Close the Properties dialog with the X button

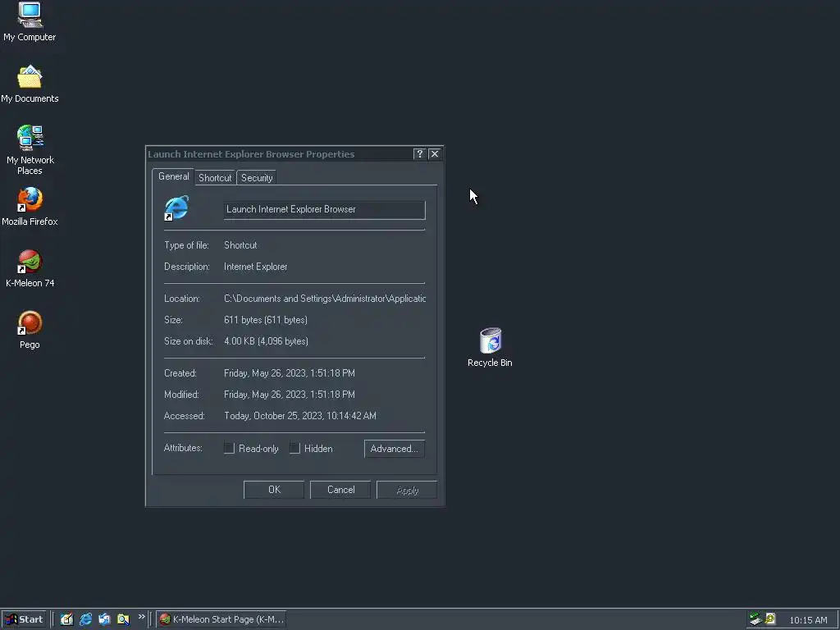[x=435, y=153]
